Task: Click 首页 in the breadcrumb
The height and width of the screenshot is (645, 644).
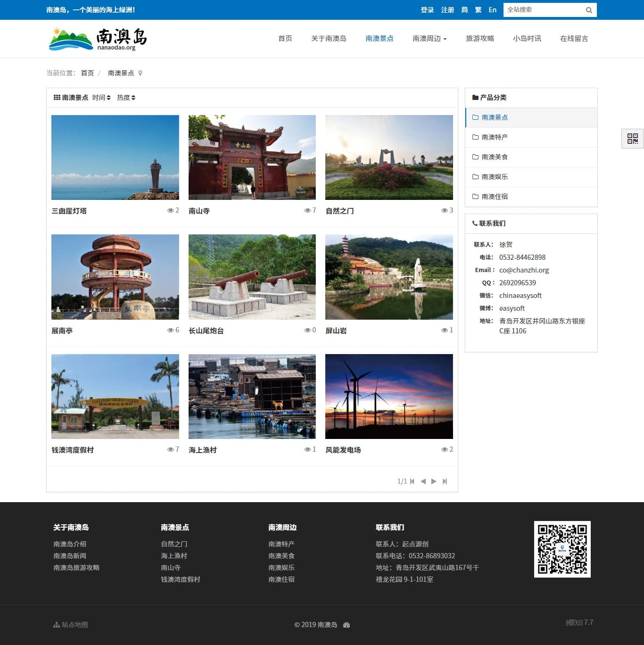Action: 87,73
